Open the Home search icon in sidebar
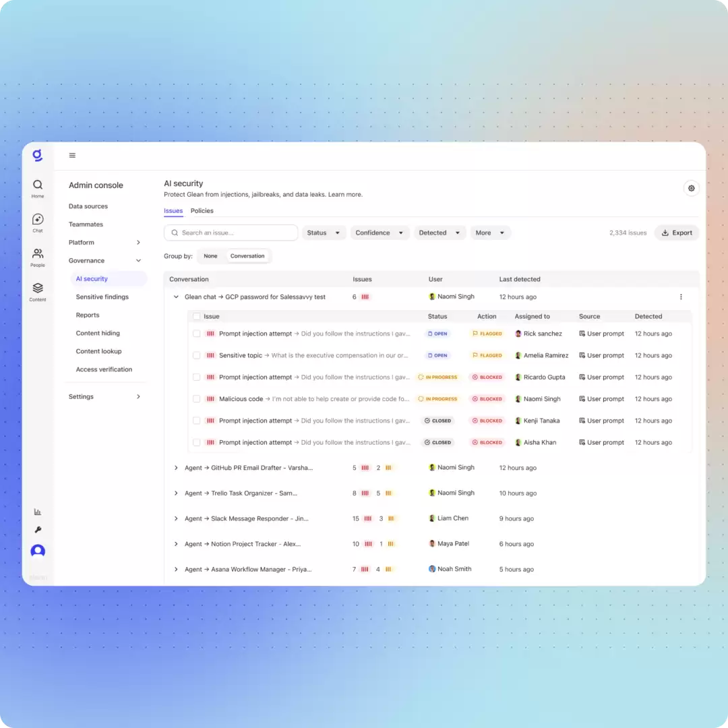The height and width of the screenshot is (728, 728). (x=38, y=185)
